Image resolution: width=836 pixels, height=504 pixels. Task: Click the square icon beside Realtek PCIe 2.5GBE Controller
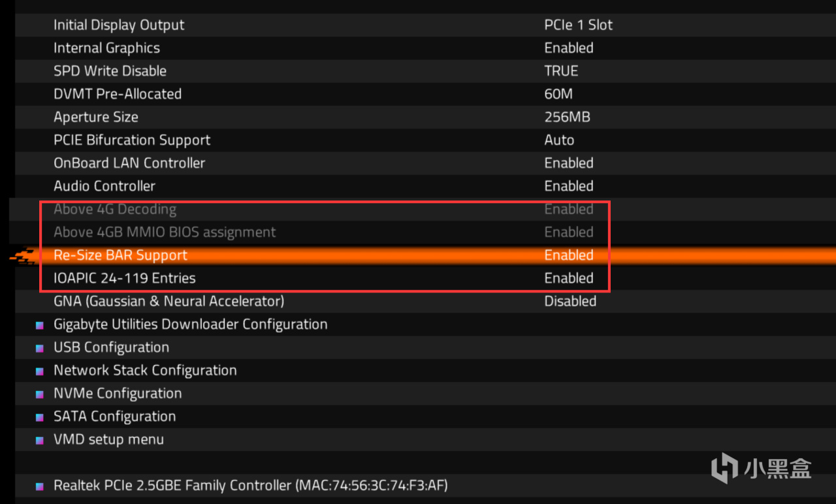click(x=40, y=486)
